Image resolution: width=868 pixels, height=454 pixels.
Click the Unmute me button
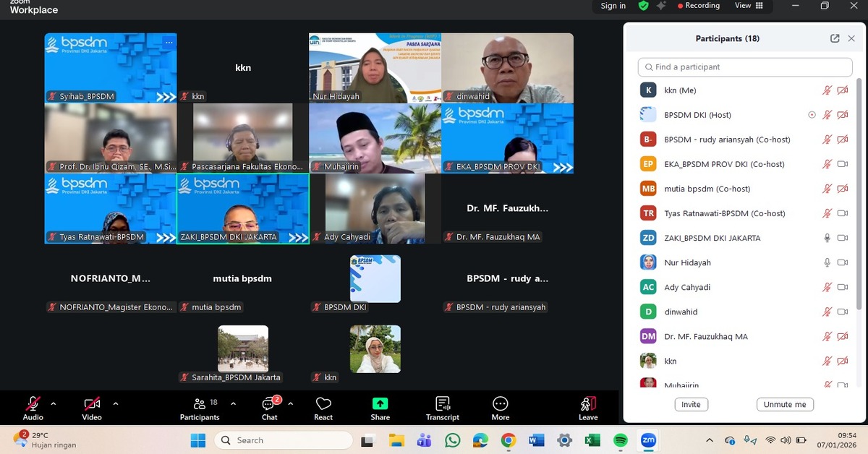click(785, 404)
